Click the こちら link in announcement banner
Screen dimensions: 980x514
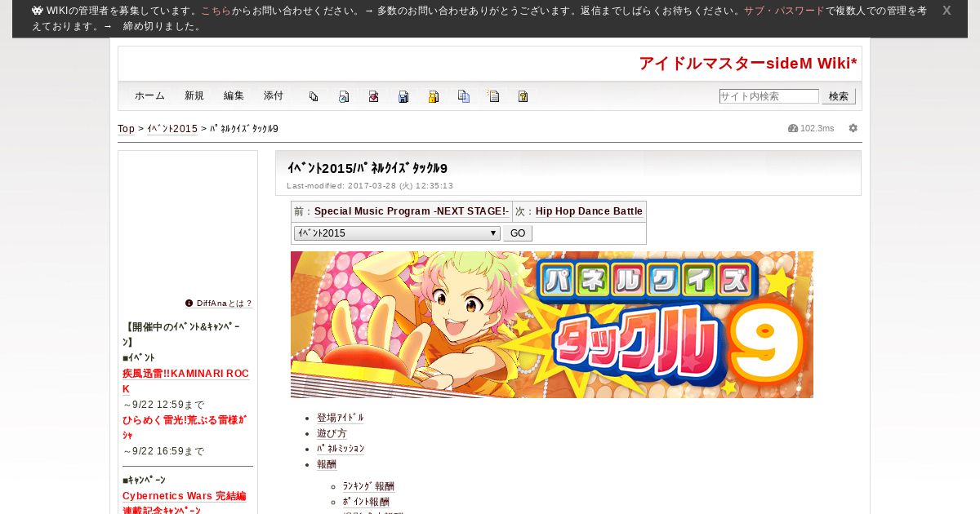[216, 11]
